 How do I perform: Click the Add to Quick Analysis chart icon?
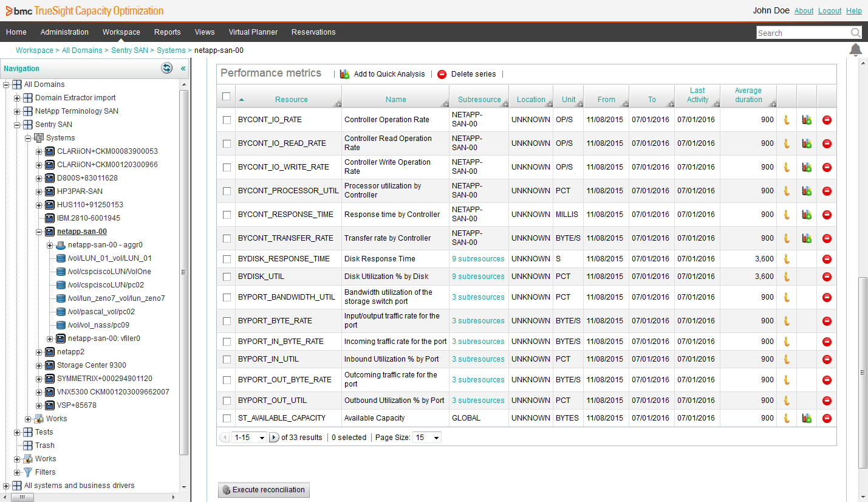click(x=344, y=74)
